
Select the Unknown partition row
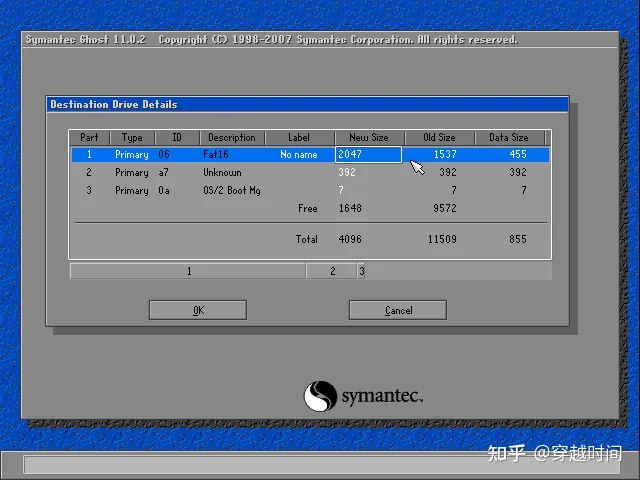click(x=310, y=173)
